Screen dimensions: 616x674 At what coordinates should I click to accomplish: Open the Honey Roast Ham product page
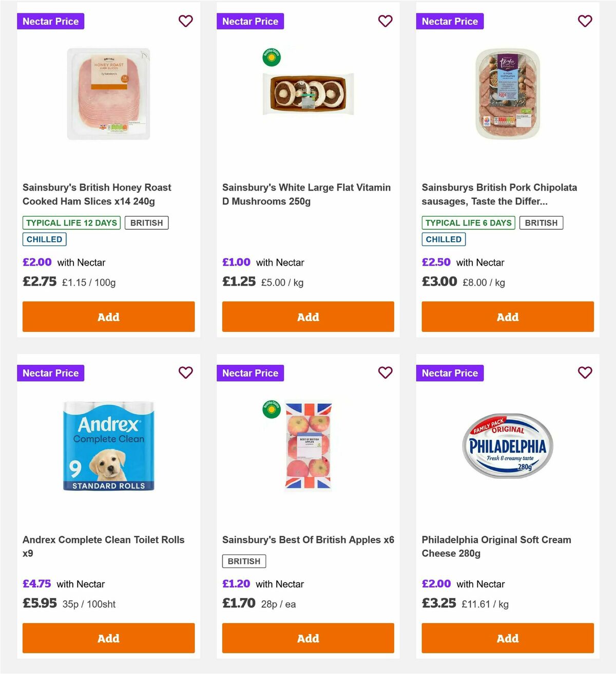[x=97, y=194]
